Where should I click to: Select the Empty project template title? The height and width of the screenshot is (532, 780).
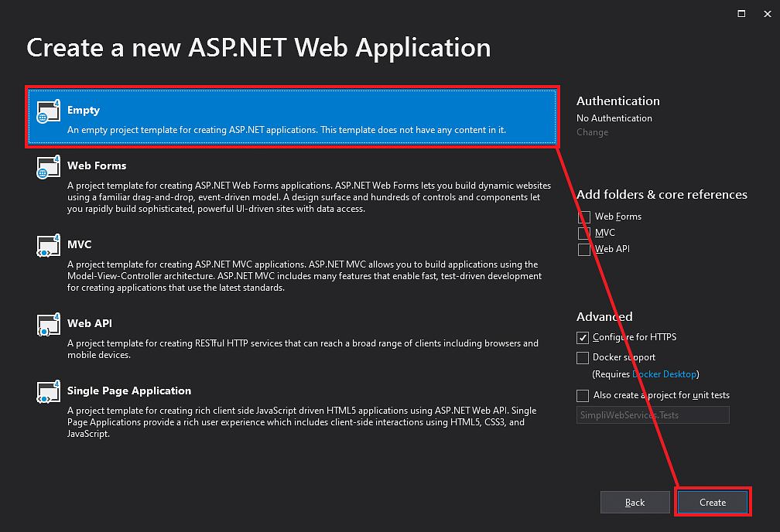[x=84, y=110]
